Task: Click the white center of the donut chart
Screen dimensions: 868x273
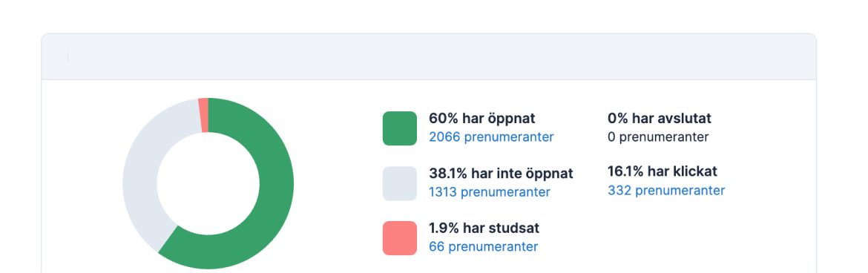Action: click(x=208, y=184)
